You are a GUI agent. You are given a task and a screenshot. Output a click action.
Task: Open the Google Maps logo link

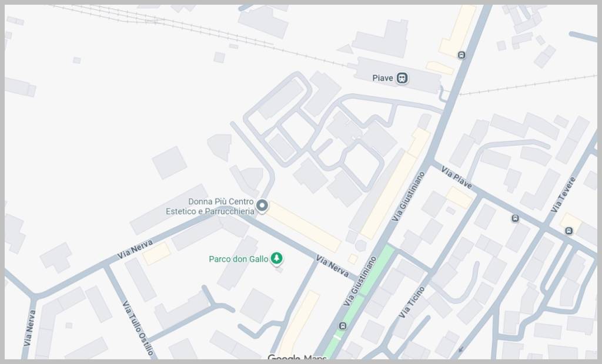(297, 358)
